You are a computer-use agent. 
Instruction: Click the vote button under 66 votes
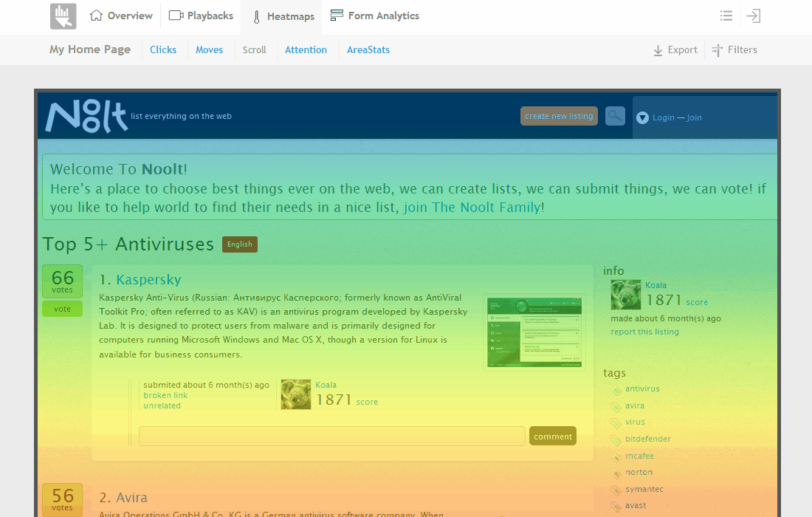[x=62, y=309]
